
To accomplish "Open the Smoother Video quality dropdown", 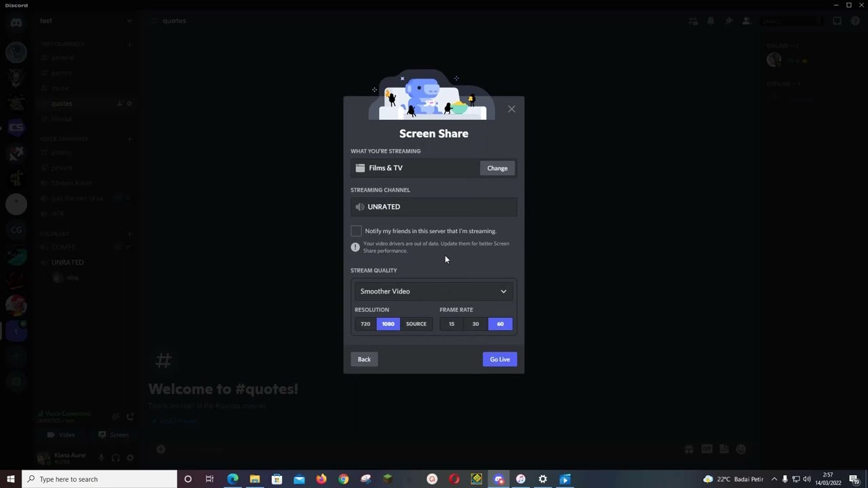I will click(434, 291).
